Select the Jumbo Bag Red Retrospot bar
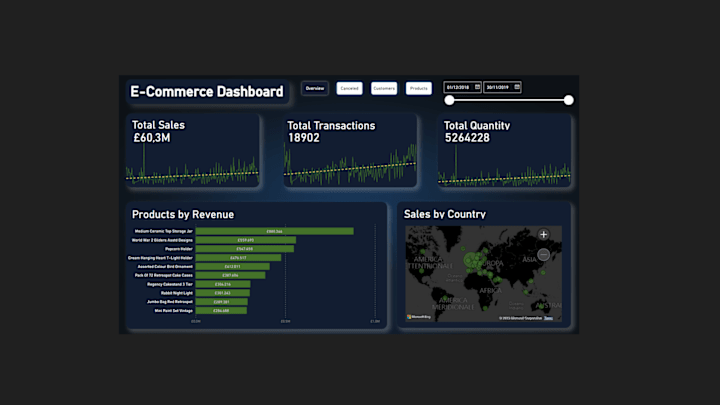Image resolution: width=720 pixels, height=405 pixels. click(221, 302)
